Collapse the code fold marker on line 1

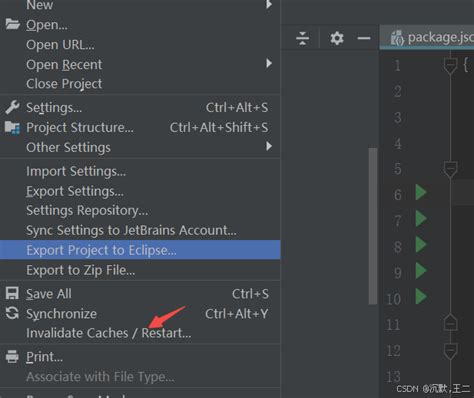point(450,64)
